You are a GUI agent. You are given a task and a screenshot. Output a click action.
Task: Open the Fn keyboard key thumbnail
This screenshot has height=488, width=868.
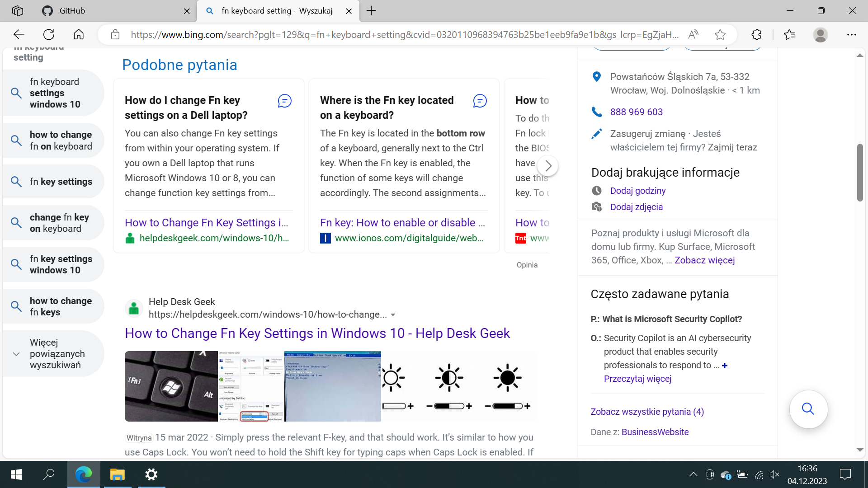(171, 386)
